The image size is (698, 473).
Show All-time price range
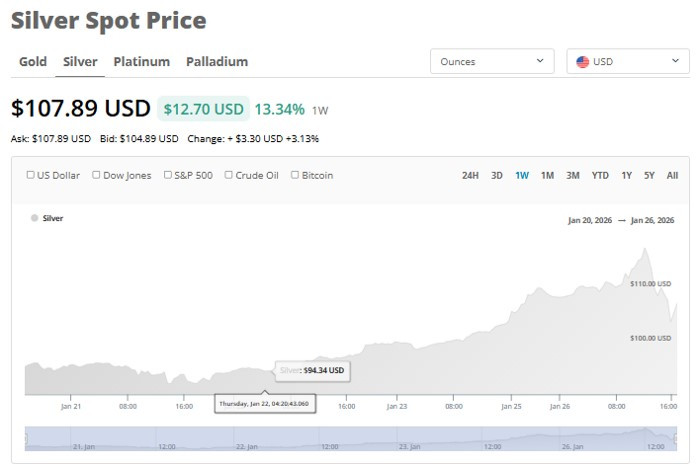point(672,176)
